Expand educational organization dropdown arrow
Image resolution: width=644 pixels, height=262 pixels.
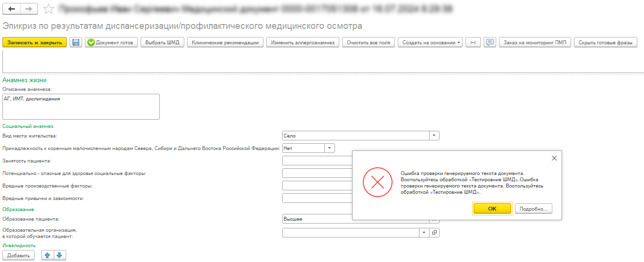424,233
